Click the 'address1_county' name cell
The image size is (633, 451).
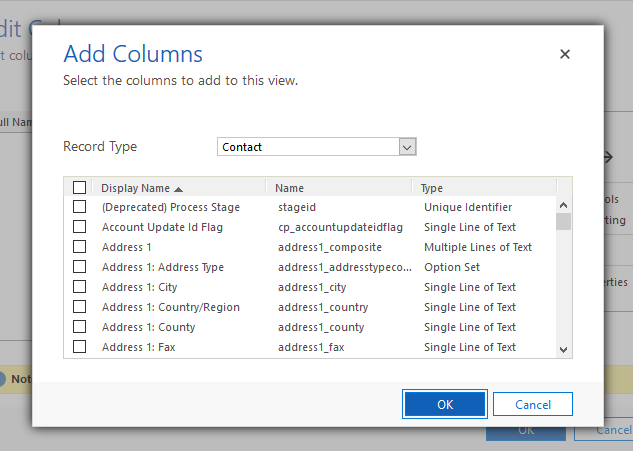pyautogui.click(x=321, y=327)
